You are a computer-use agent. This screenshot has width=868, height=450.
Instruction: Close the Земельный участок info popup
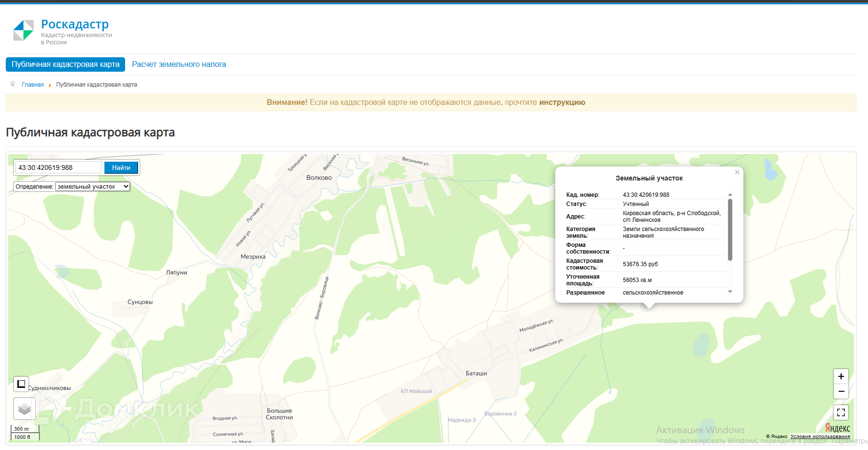737,172
